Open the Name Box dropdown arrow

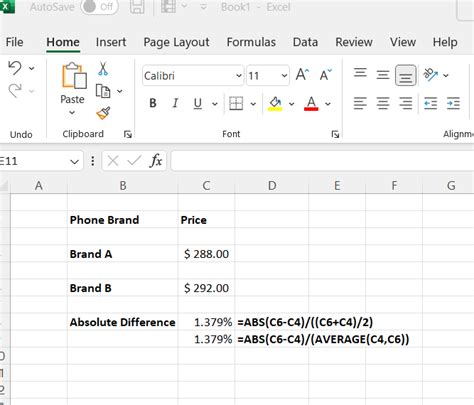[x=74, y=162]
